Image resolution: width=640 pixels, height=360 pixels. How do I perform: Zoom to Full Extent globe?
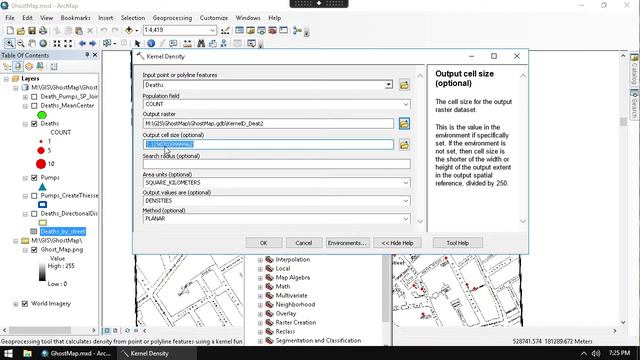pos(43,43)
